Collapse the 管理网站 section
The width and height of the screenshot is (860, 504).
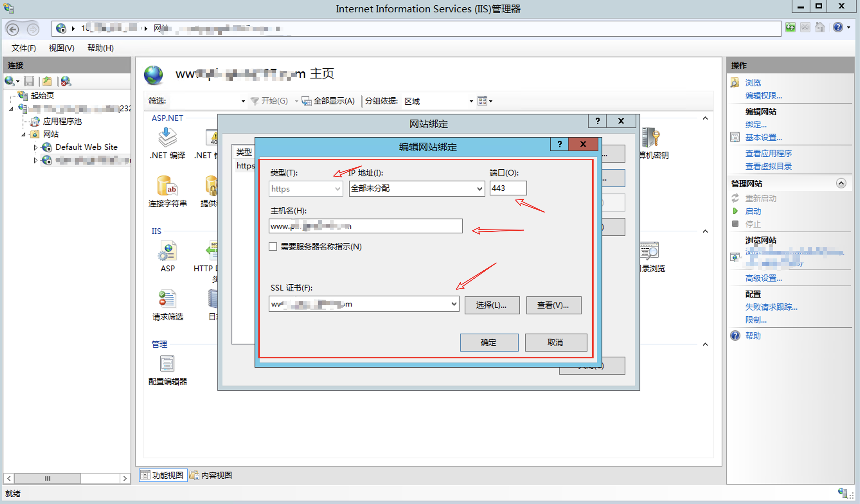click(x=841, y=184)
